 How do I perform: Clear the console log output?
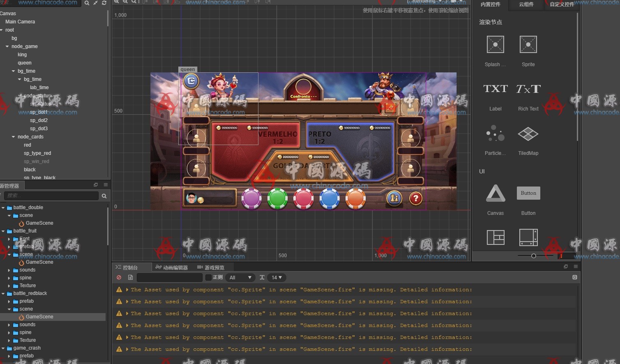point(119,277)
